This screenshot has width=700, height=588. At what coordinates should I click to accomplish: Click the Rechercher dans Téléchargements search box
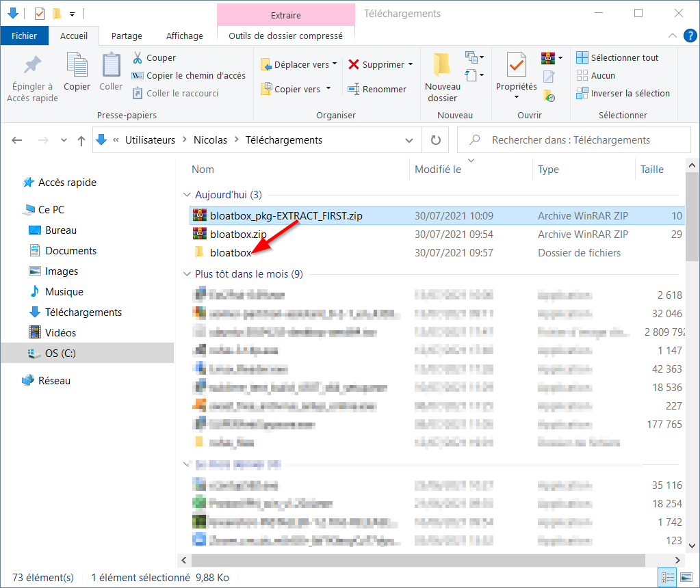[573, 140]
